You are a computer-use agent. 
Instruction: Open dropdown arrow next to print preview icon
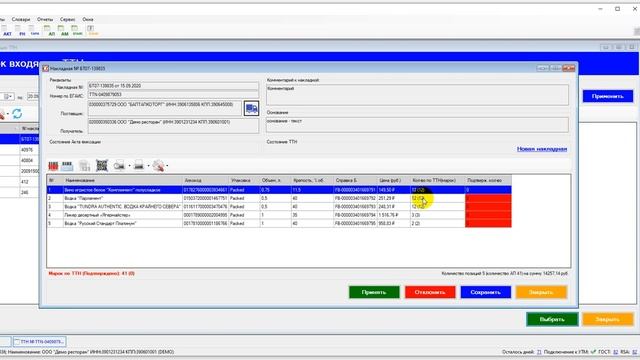129,166
